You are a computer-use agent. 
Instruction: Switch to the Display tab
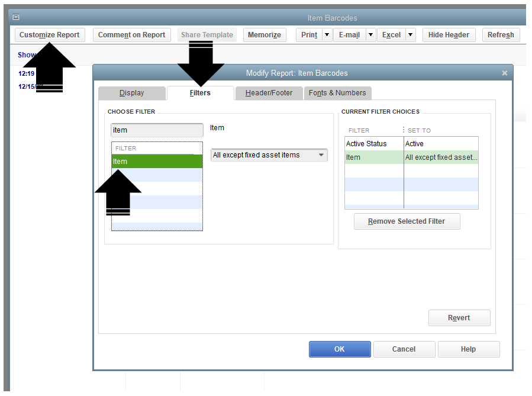coord(131,93)
